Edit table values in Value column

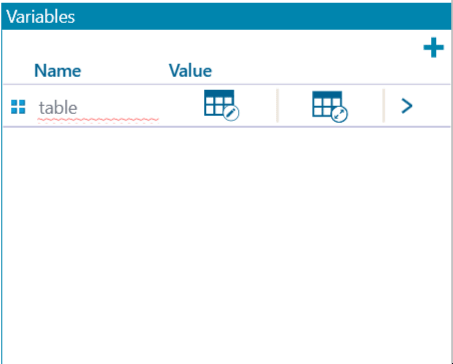222,105
